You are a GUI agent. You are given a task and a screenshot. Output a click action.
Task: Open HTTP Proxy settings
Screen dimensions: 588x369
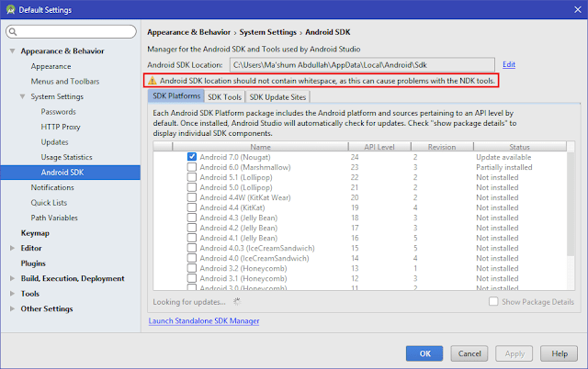[x=61, y=127]
